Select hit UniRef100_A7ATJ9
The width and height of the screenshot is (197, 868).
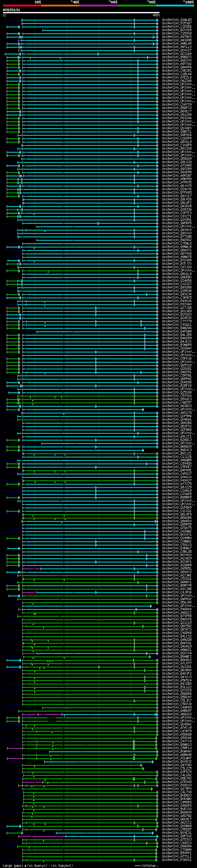coord(177,728)
